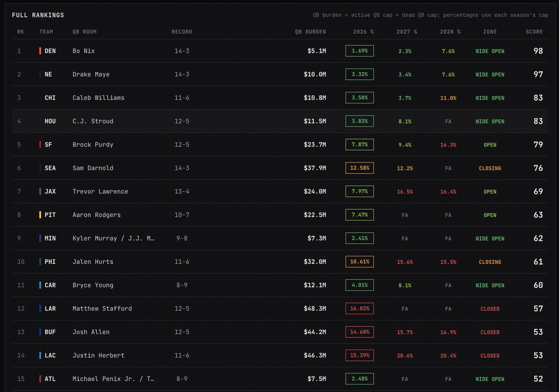Click the $23.7M QB burden
This screenshot has height=392, width=559.
315,144
